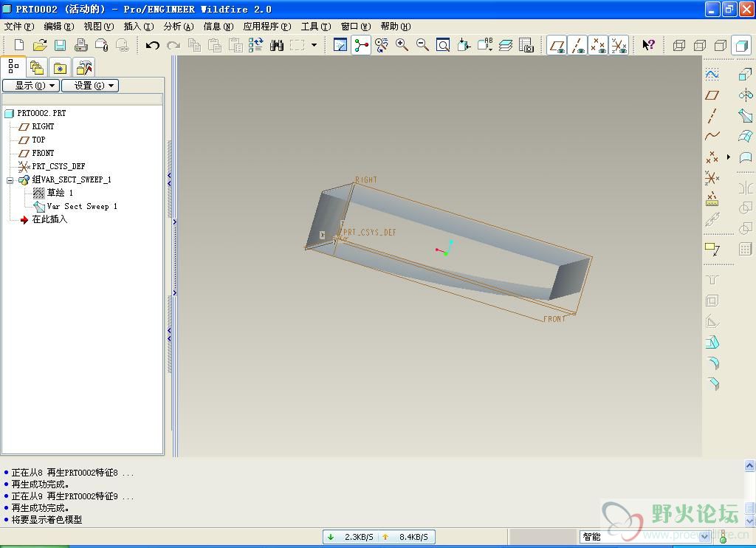Open the 设置(G) dropdown
Image resolution: width=756 pixels, height=548 pixels.
pyautogui.click(x=90, y=86)
